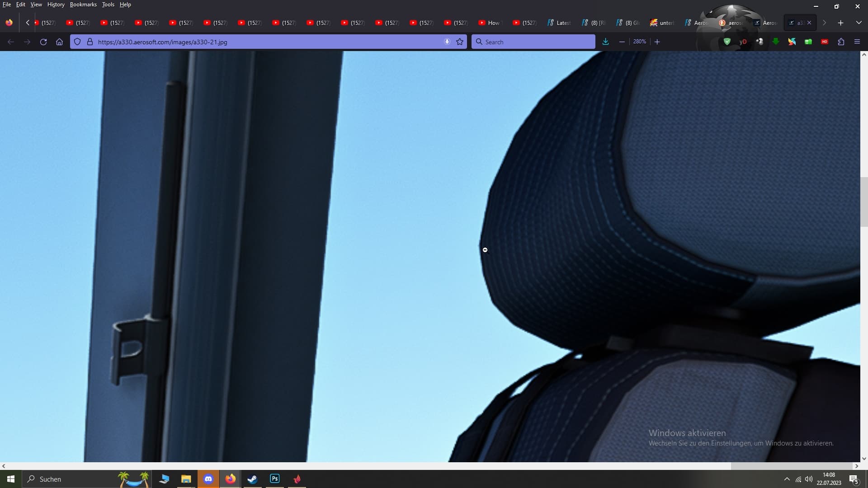Open the Bookmarks menu

[x=83, y=5]
